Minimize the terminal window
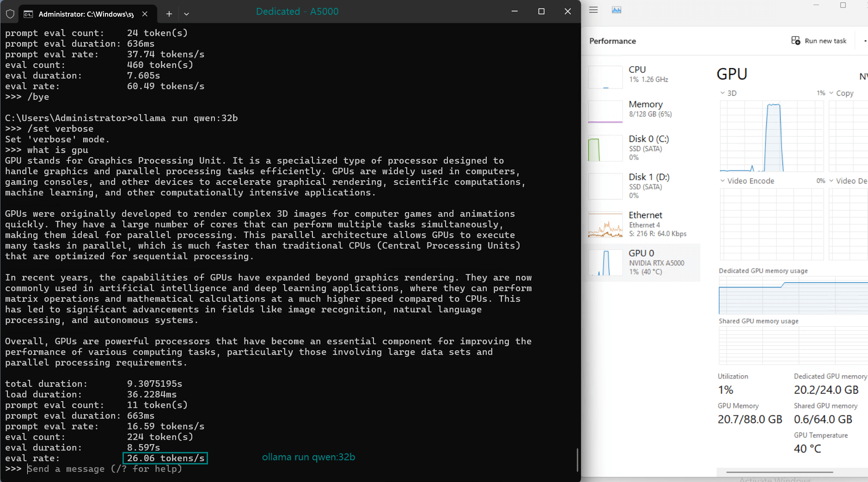868x482 pixels. coord(514,11)
